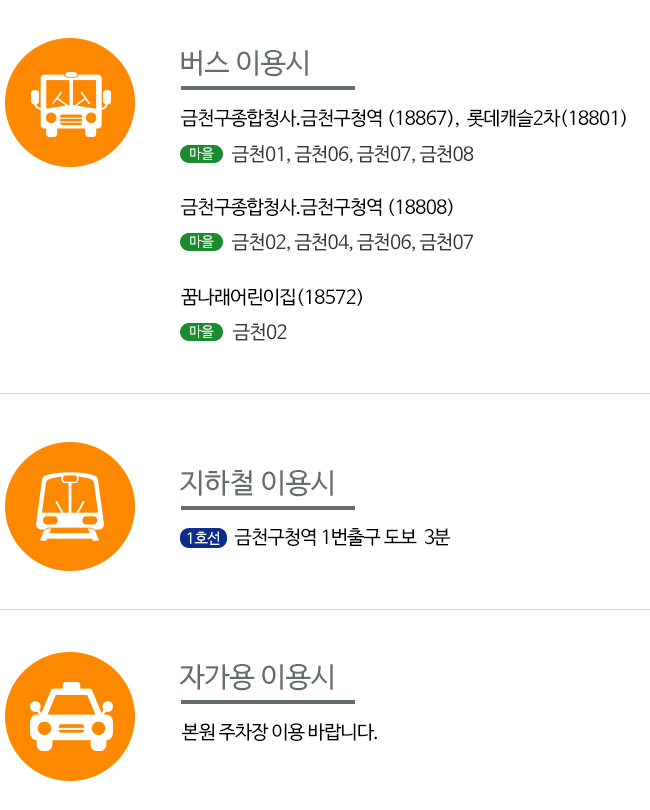Viewport: 650px width, 810px height.
Task: Click the orange subway train icon
Action: [x=70, y=506]
